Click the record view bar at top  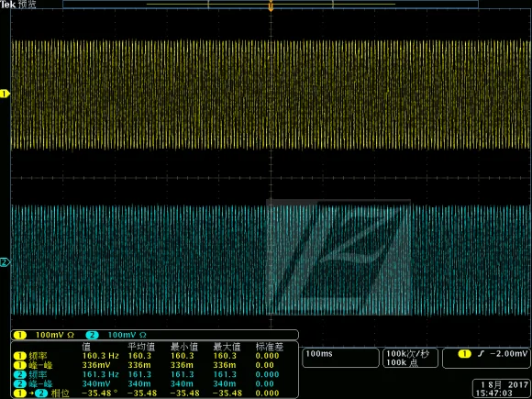tap(271, 5)
